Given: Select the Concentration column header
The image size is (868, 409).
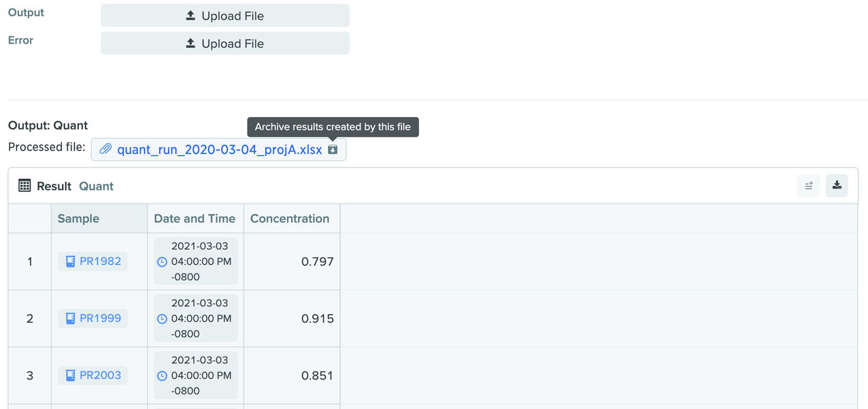Looking at the screenshot, I should pos(290,218).
